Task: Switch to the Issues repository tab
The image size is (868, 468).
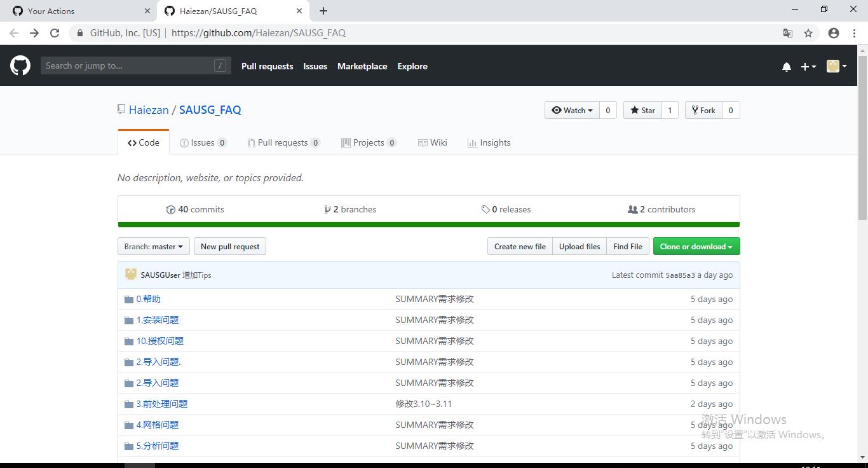Action: click(203, 142)
